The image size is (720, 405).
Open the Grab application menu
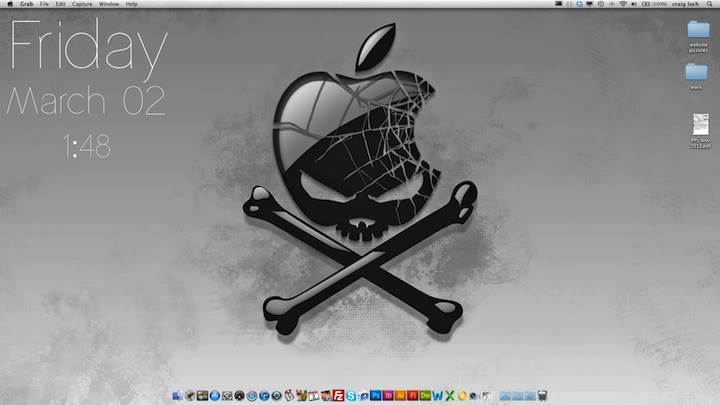click(26, 4)
